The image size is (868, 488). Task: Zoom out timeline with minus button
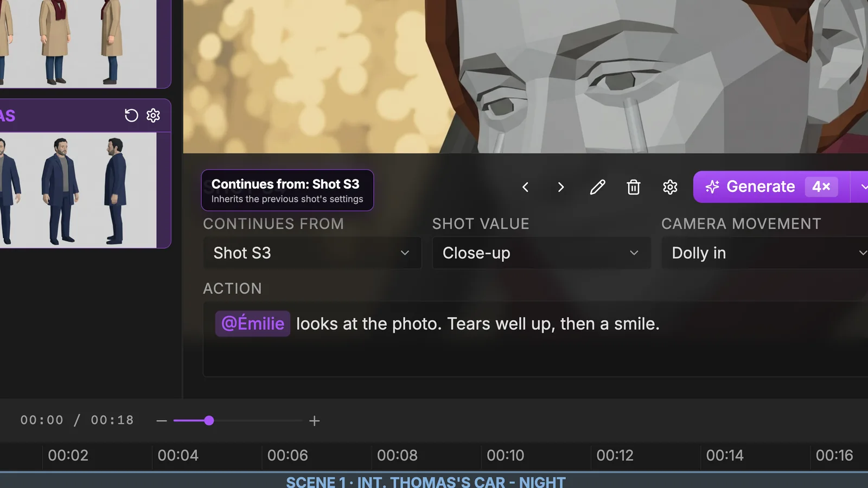click(162, 421)
